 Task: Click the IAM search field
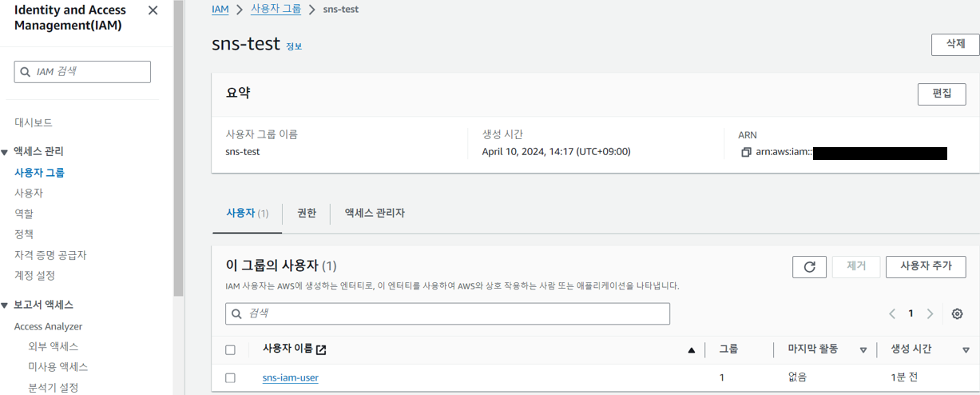click(x=82, y=71)
